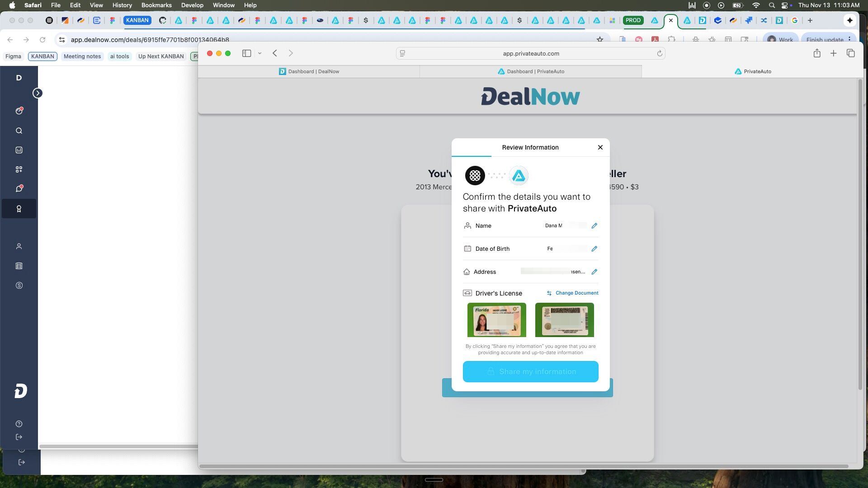
Task: Open the Up Next KANBAN bookmark
Action: tap(161, 56)
